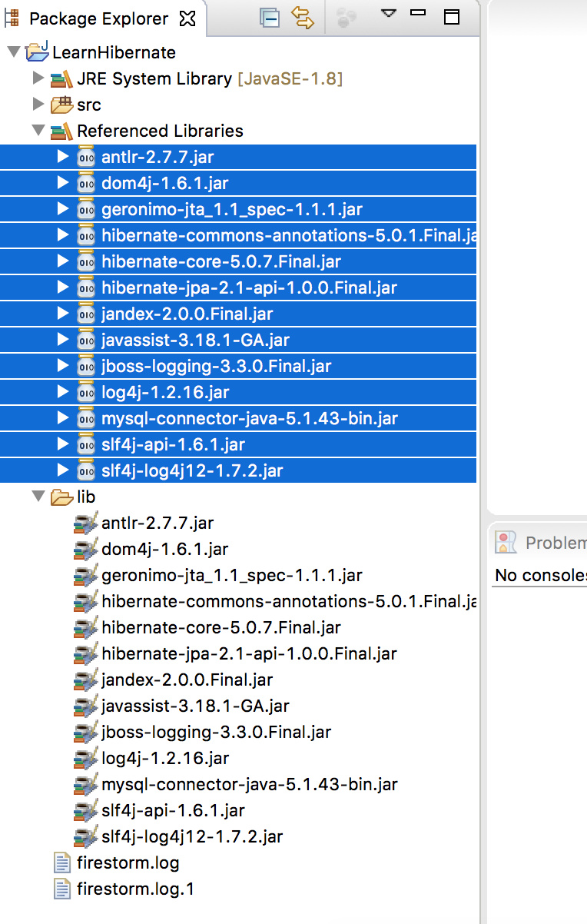Click jar icon of referenced jboss-logging jar

[86, 366]
